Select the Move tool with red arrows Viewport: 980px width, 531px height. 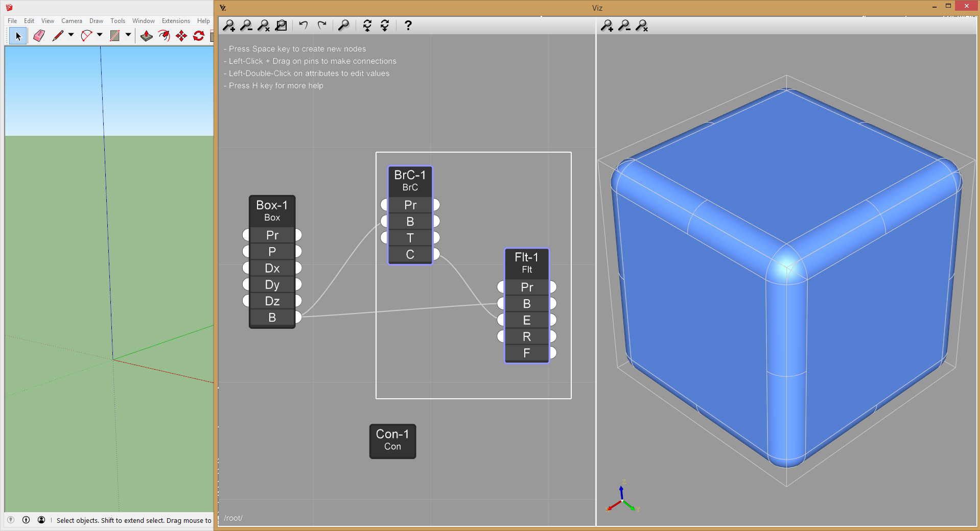181,36
